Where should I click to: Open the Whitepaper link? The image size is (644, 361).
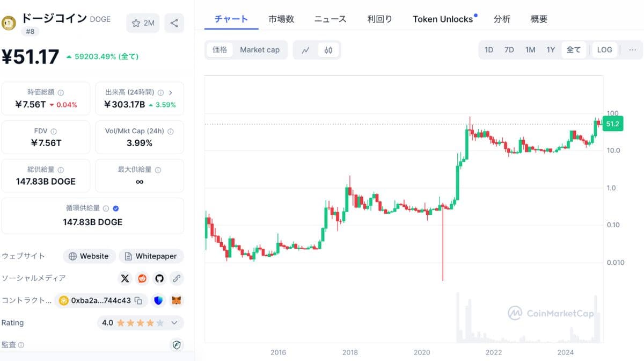[x=151, y=256]
